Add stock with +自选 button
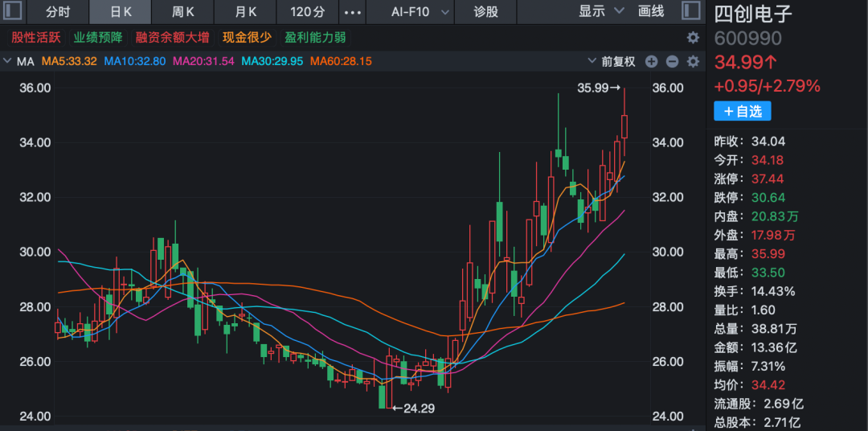868x431 pixels. pos(742,111)
